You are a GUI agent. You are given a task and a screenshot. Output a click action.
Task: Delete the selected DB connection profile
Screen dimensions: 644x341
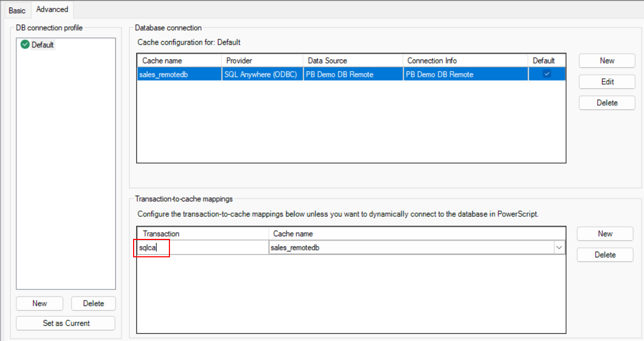tap(93, 303)
